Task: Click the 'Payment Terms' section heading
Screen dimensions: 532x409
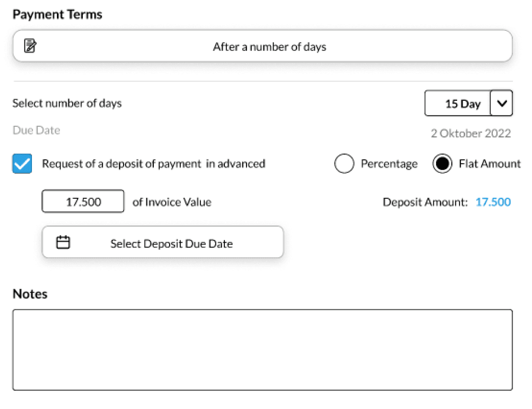Action: pos(57,14)
